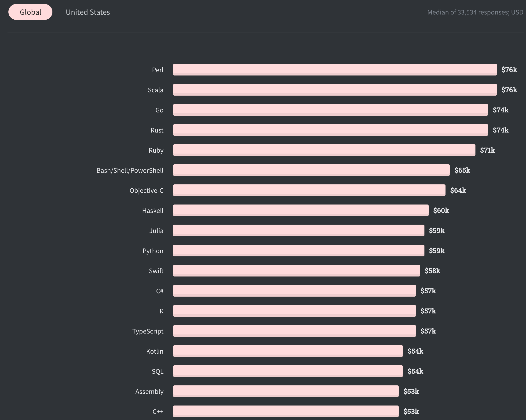Viewport: 526px width, 420px height.
Task: Click the Scala salary bar
Action: pos(334,90)
